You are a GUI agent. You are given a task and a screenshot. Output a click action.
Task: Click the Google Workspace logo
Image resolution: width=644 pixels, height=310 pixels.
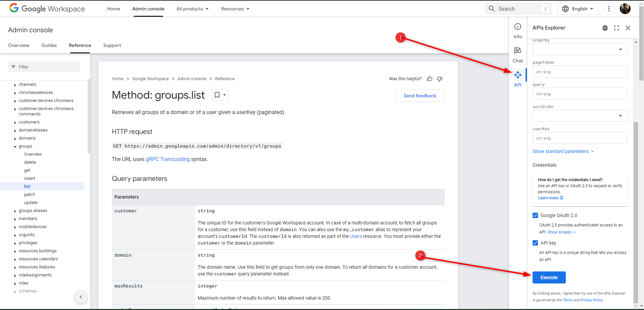(47, 9)
